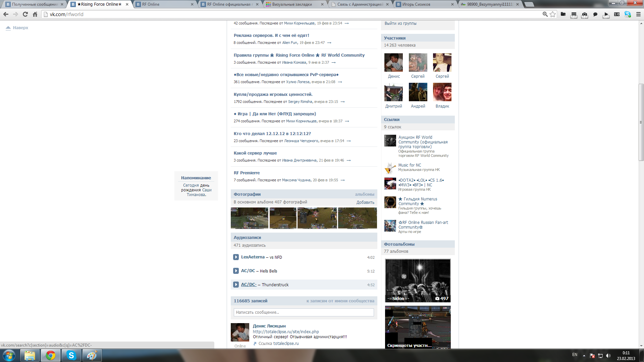This screenshot has width=644, height=362.
Task: Click Добавить photo link
Action: [x=365, y=202]
